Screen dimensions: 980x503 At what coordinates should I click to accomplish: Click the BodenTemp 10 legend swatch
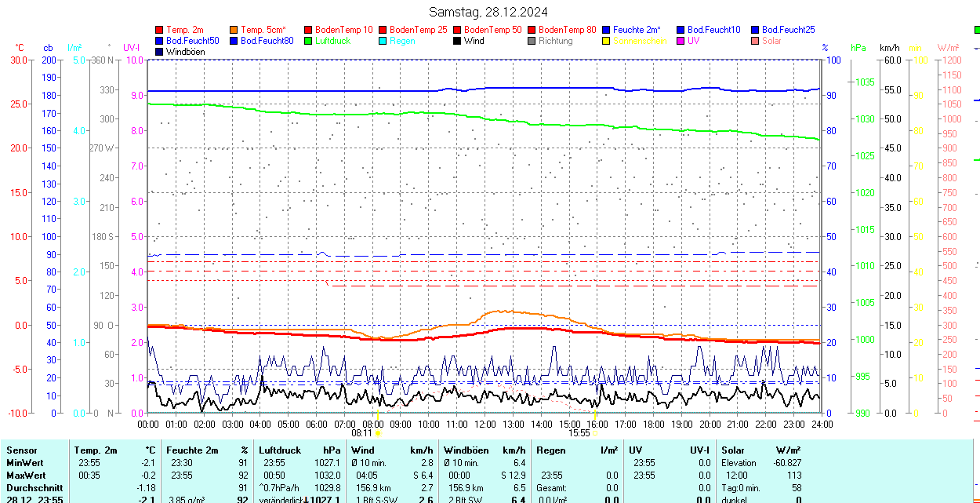point(308,30)
